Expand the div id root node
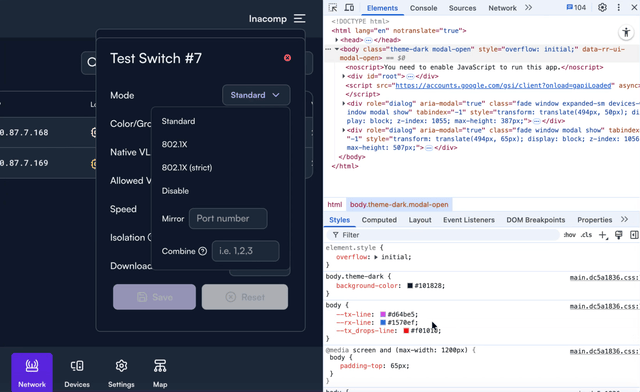 click(x=343, y=76)
